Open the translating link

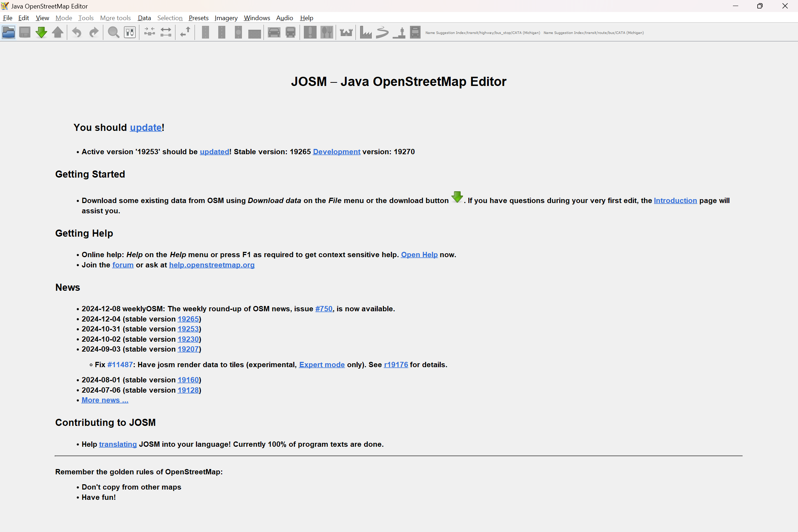pos(118,444)
